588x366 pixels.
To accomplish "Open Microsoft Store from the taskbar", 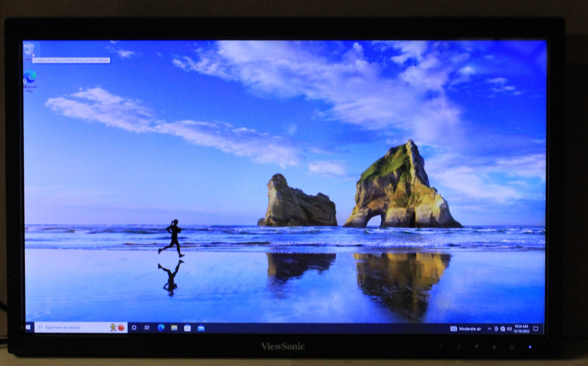I will click(187, 328).
